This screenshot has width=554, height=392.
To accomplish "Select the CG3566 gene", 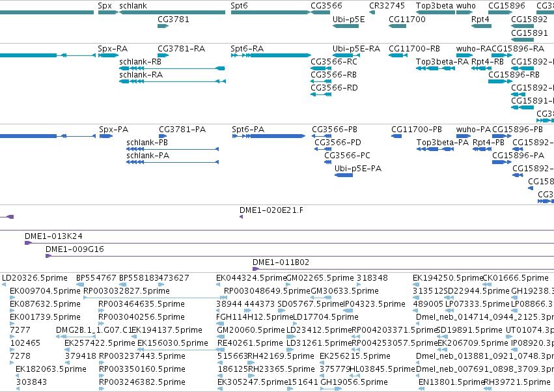I will 320,12.
